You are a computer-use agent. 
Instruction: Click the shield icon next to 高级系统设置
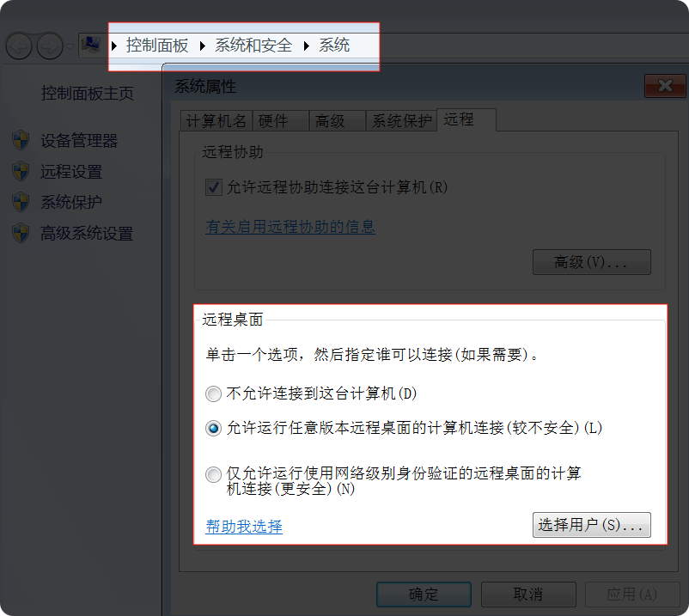(x=21, y=234)
